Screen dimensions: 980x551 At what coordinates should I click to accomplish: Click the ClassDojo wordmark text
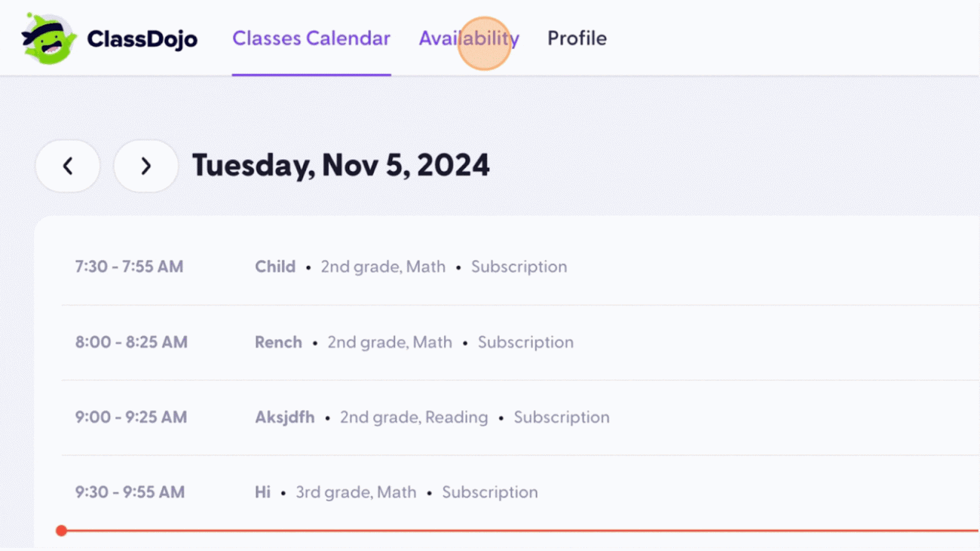click(x=142, y=39)
